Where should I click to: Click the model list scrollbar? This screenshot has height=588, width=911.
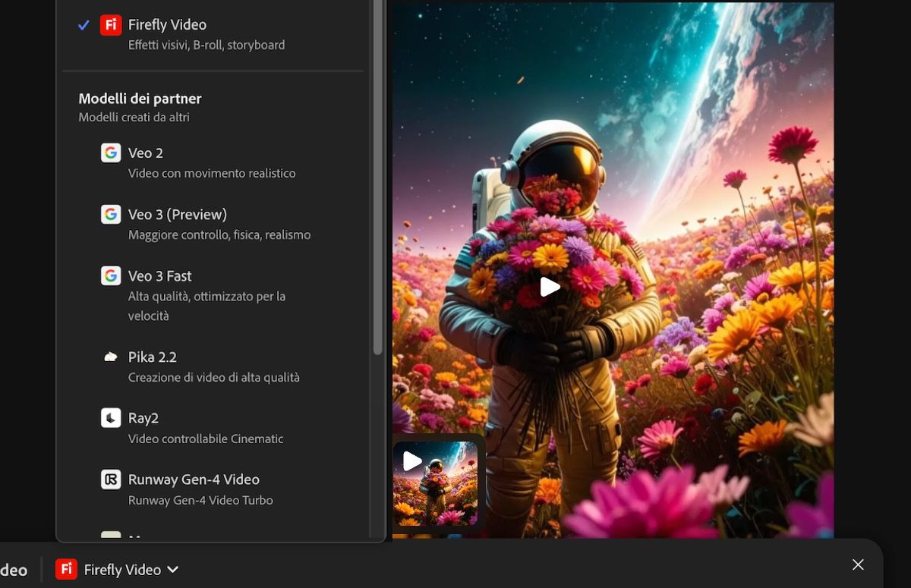(378, 176)
